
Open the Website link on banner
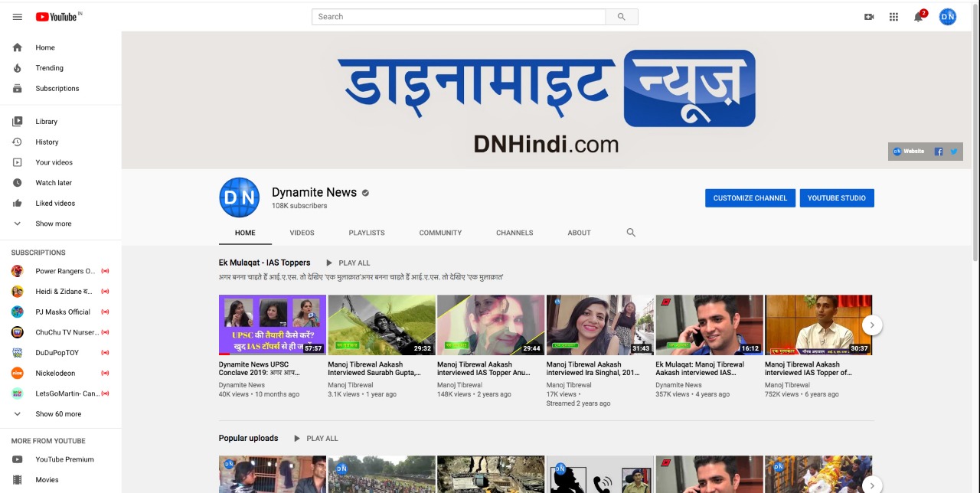(x=909, y=152)
